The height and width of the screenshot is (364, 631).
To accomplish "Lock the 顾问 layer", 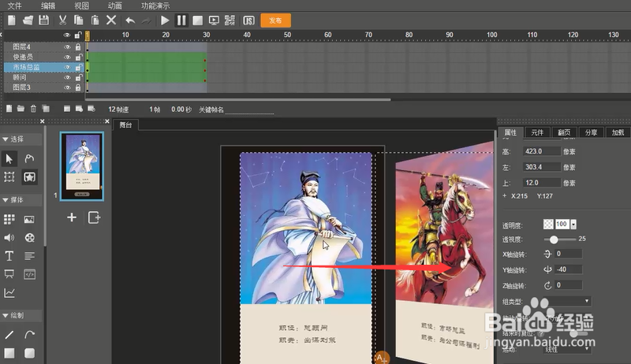I will click(x=78, y=77).
